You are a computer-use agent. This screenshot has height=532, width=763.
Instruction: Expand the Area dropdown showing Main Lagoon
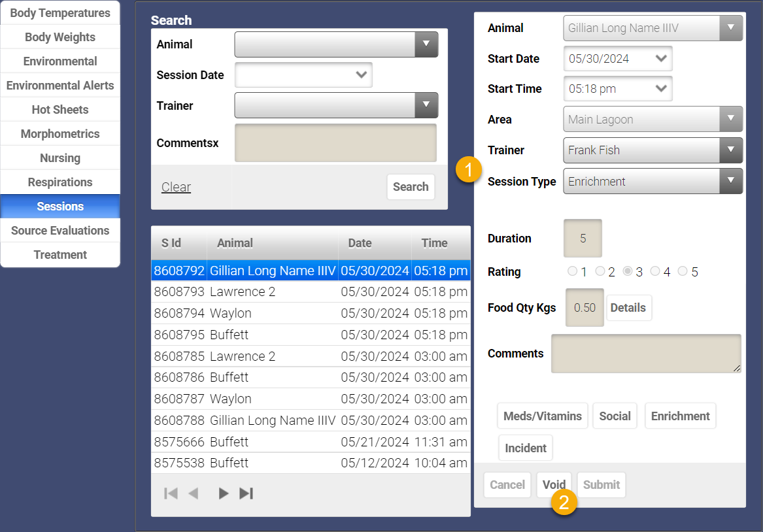(653, 119)
